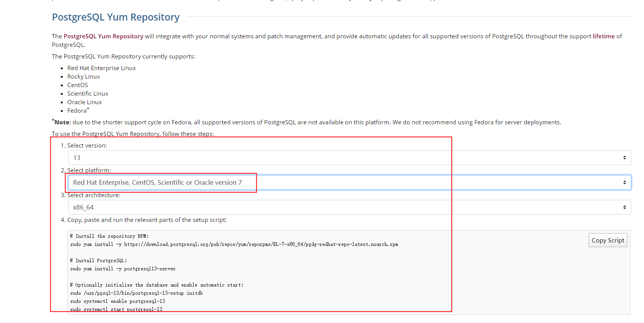Open the Select version dropdown showing 13
This screenshot has height=323, width=644.
pyautogui.click(x=349, y=158)
